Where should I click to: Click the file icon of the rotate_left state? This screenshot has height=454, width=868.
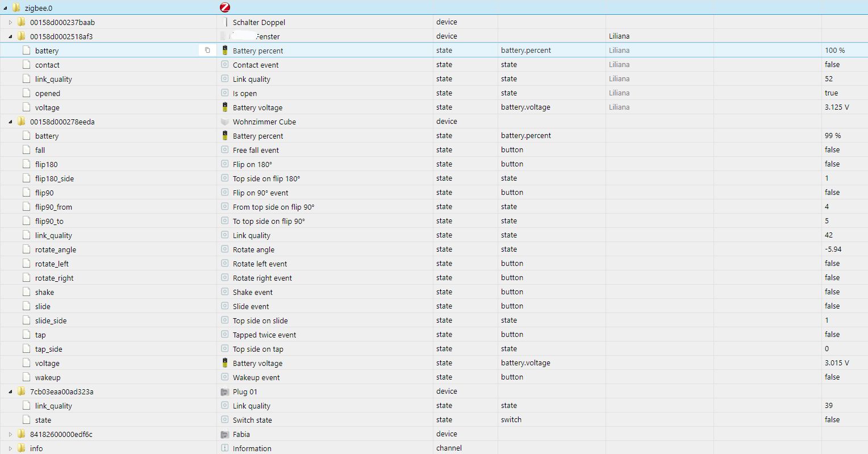26,263
